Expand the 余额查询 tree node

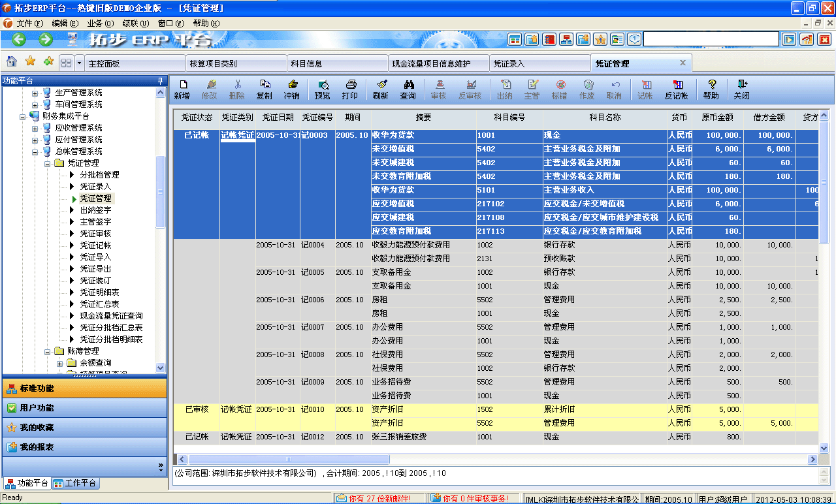coord(59,363)
